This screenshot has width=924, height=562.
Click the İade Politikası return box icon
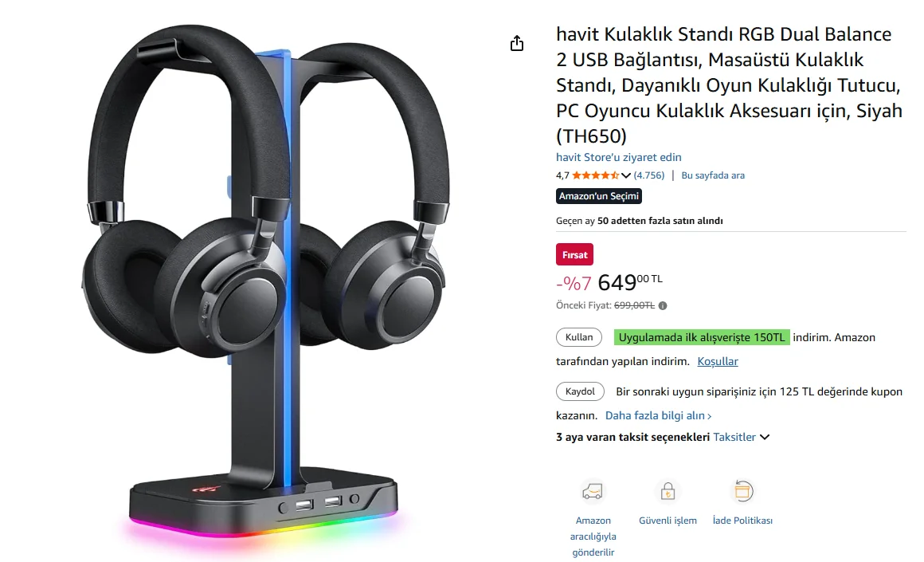point(742,491)
